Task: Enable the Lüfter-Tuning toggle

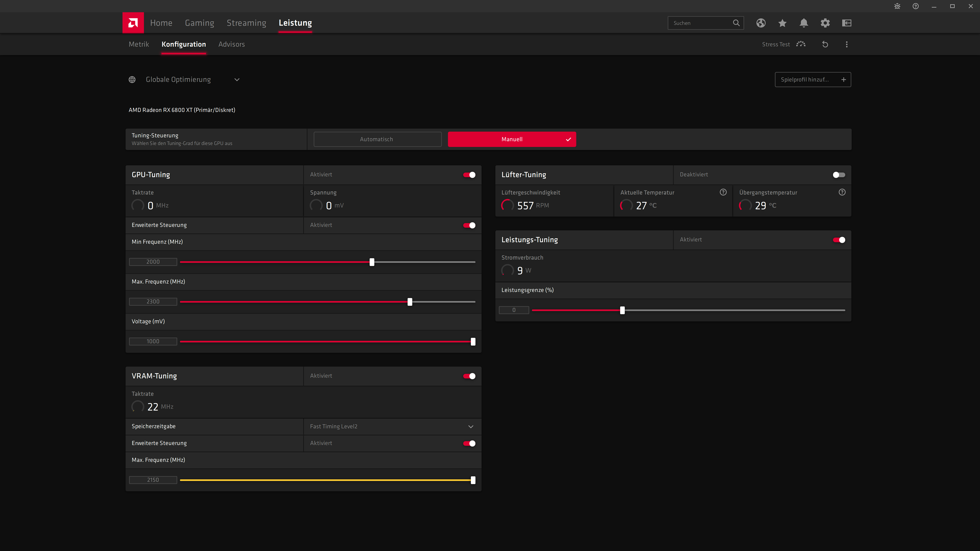Action: [838, 174]
